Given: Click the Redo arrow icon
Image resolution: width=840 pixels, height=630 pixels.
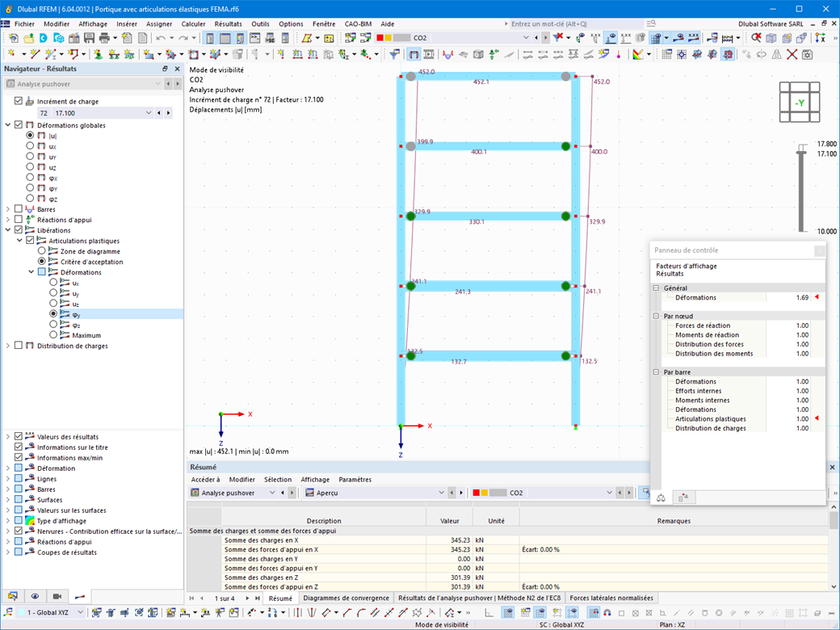Looking at the screenshot, I should pyautogui.click(x=183, y=38).
